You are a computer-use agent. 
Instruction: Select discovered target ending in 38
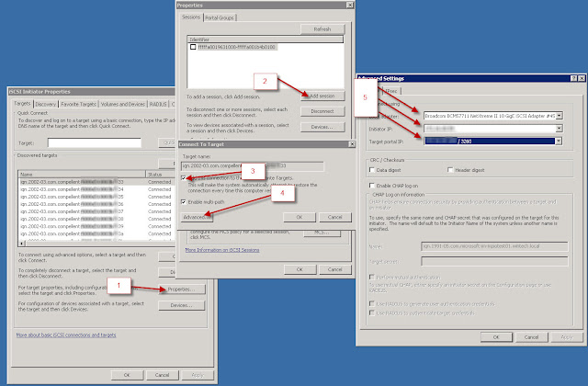pos(96,219)
